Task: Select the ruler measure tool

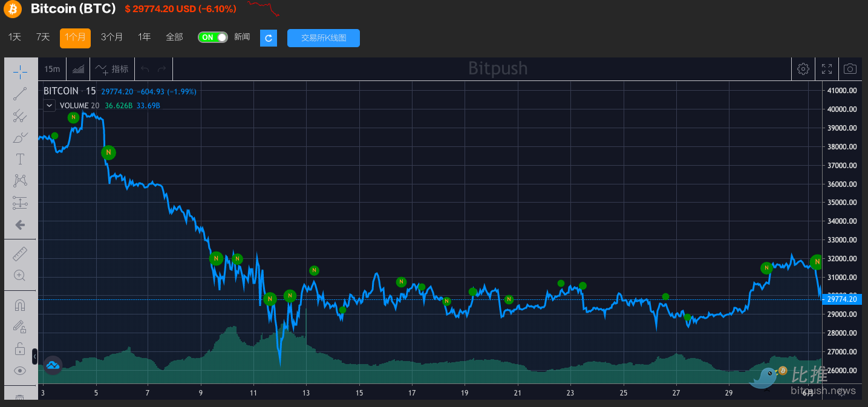Action: (x=20, y=254)
